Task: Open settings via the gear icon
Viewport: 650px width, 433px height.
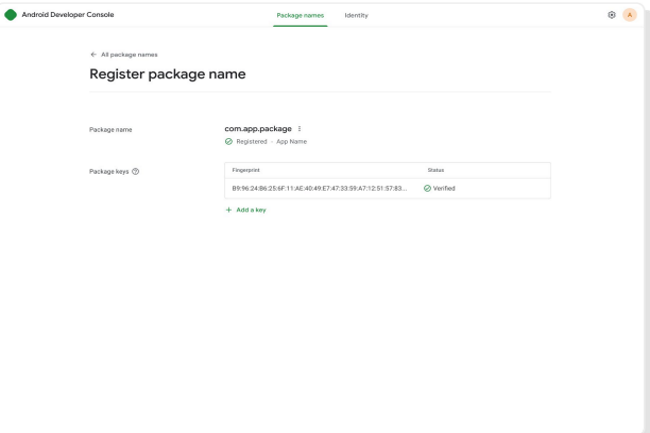Action: (x=612, y=15)
